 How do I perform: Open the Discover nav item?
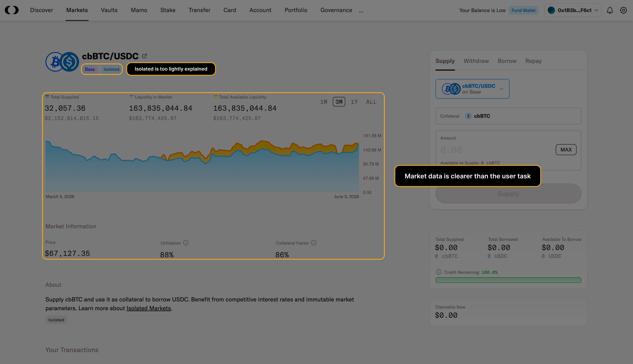(x=42, y=10)
